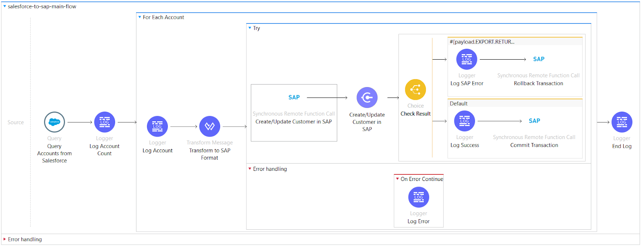Open the Transform to SAP Format component
The image size is (644, 247).
[x=210, y=127]
